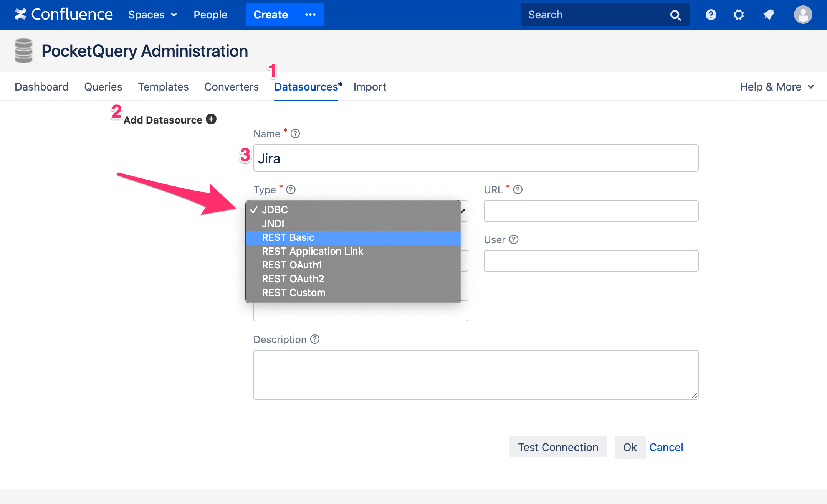Switch to the Dashboard tab
827x504 pixels.
[x=41, y=87]
